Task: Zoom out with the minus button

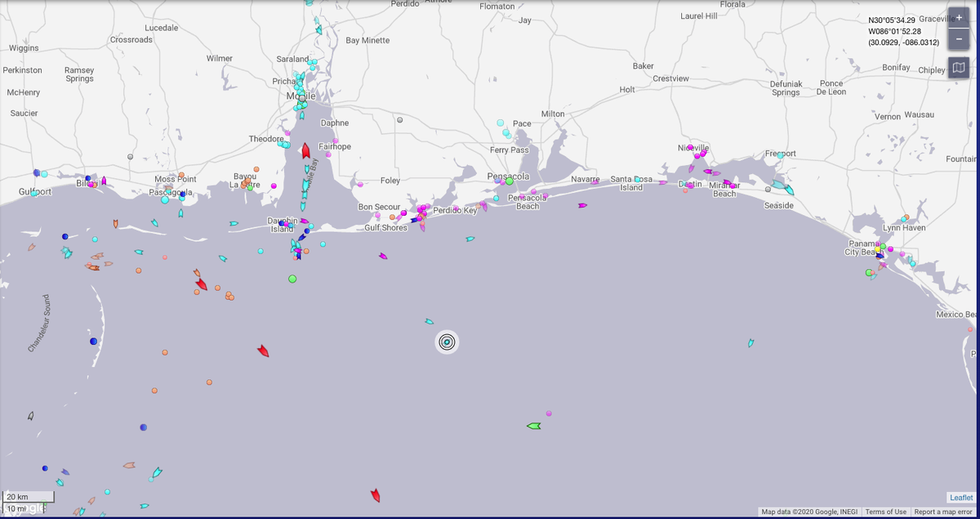Action: pos(959,38)
